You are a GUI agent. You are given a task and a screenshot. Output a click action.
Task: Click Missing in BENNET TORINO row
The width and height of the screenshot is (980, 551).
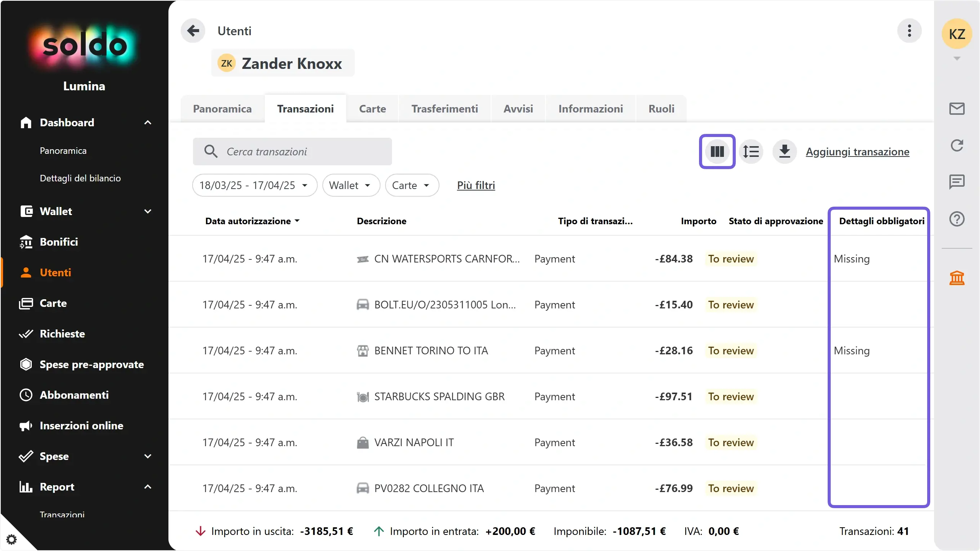pos(852,351)
